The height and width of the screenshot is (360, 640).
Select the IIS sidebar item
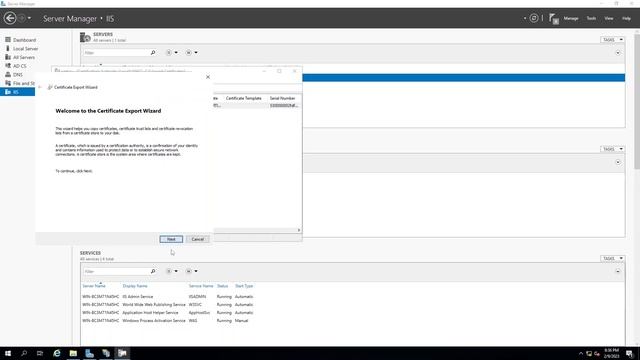coord(17,92)
